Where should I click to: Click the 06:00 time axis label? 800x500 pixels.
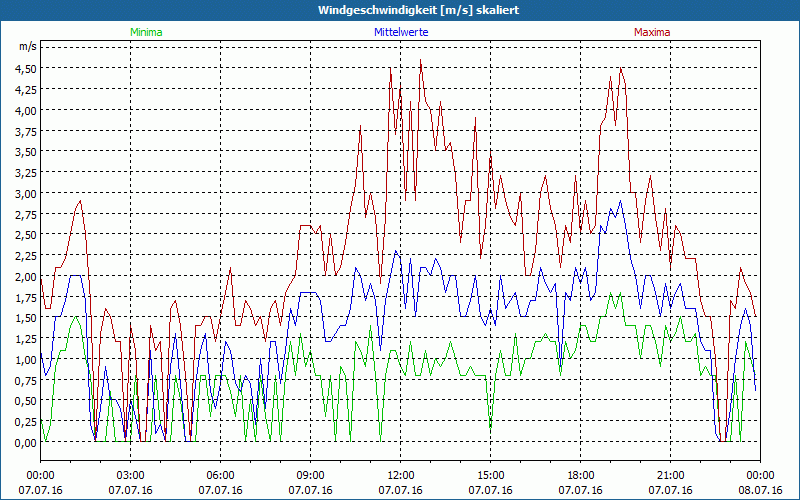221,475
